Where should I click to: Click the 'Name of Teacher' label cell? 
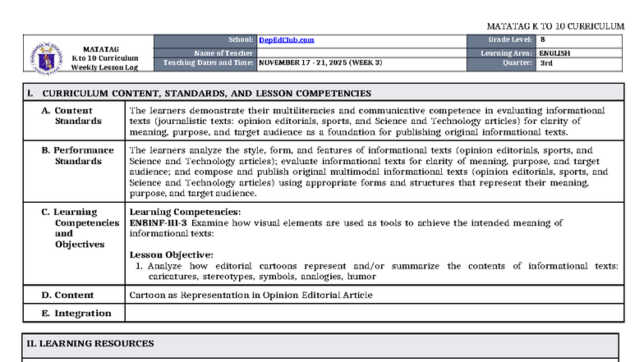[205, 53]
